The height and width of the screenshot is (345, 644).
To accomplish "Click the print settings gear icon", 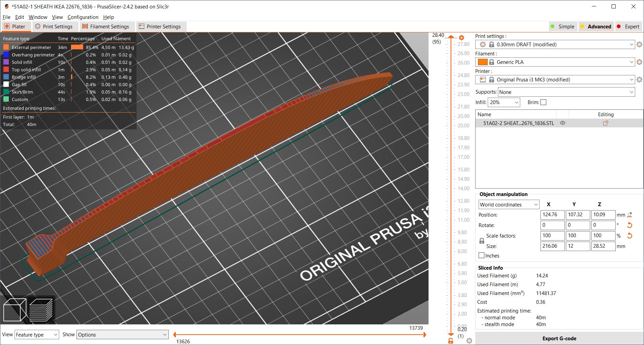I will pos(639,45).
